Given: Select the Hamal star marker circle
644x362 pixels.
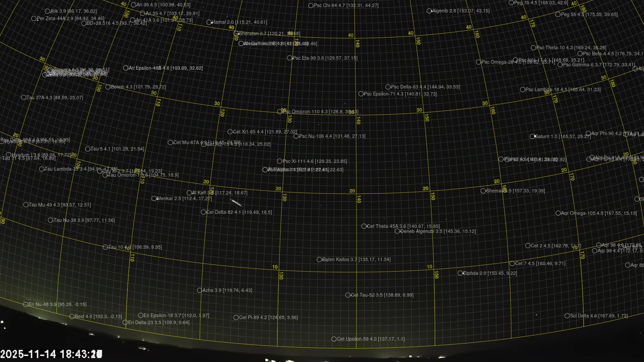Looking at the screenshot, I should 209,22.
